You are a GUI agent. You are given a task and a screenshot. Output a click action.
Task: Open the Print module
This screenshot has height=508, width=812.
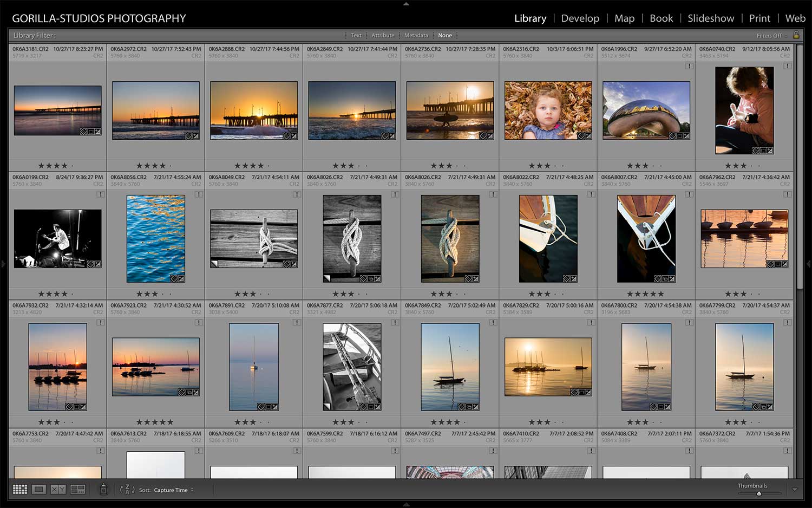(x=759, y=18)
